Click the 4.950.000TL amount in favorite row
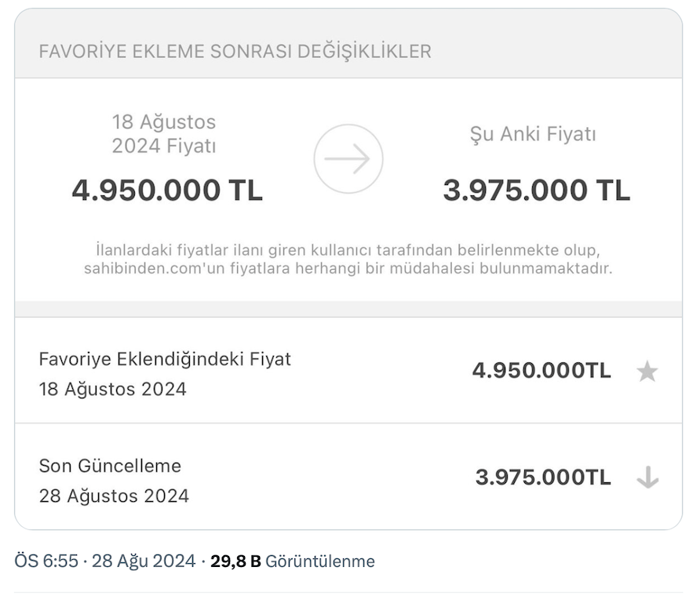Screen dimensions: 700x596 pos(541,371)
